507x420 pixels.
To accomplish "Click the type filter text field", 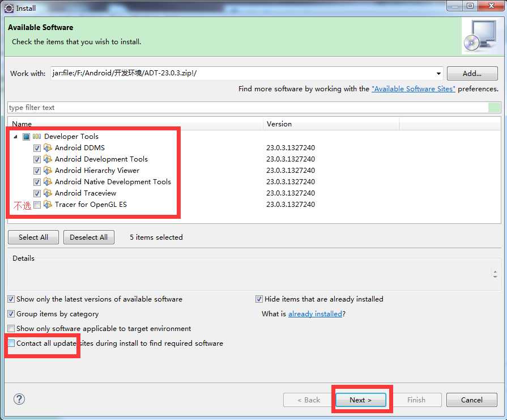I will pyautogui.click(x=248, y=108).
